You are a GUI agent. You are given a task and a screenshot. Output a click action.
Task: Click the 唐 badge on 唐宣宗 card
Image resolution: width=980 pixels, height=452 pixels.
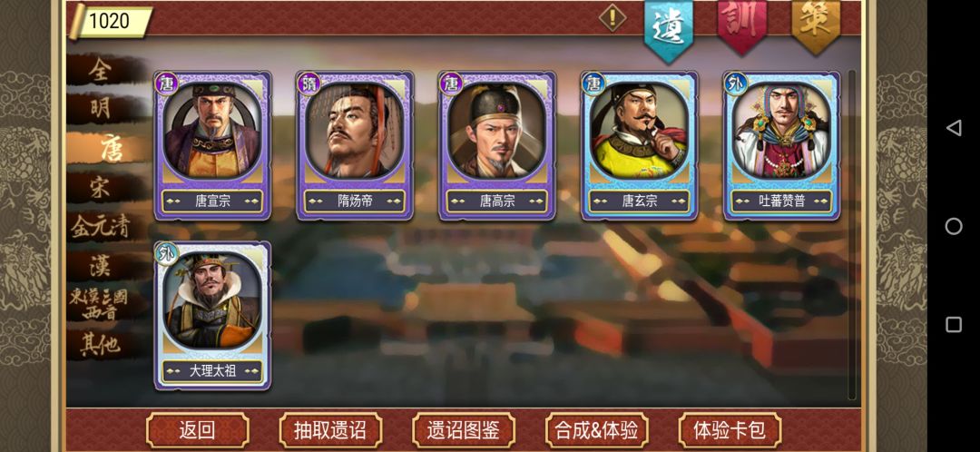(x=167, y=84)
